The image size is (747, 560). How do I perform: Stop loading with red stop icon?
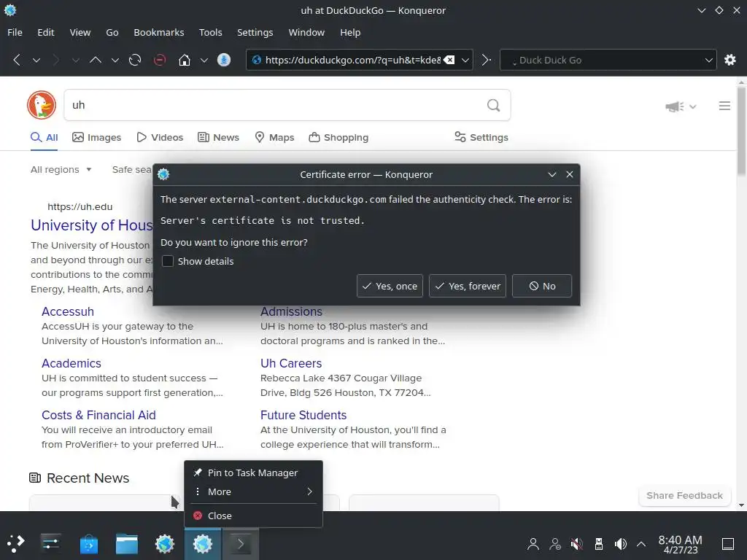160,60
